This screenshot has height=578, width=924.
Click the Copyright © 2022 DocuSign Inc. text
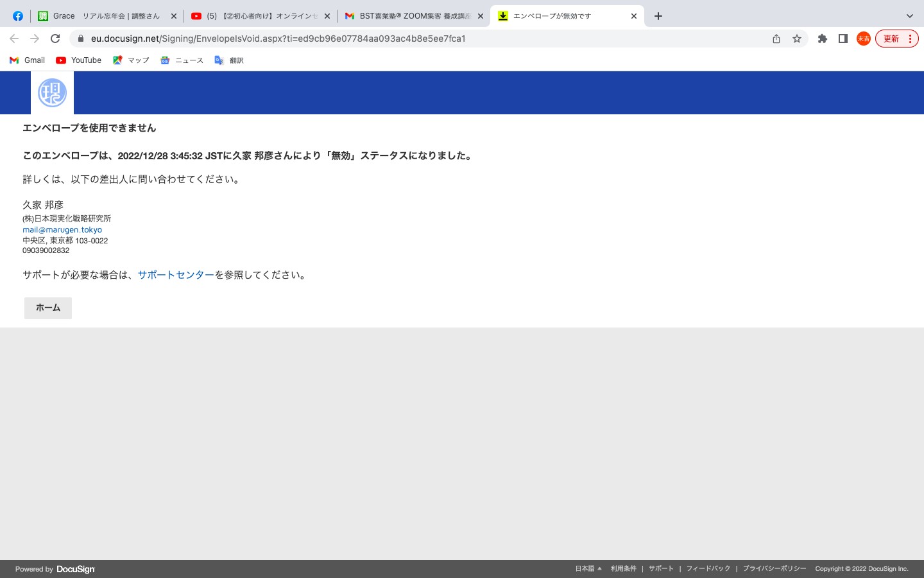coord(862,568)
